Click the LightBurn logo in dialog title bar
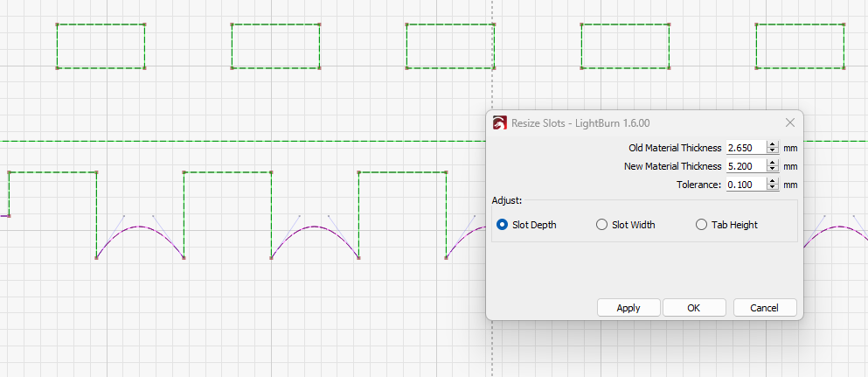The height and width of the screenshot is (377, 868). click(500, 122)
